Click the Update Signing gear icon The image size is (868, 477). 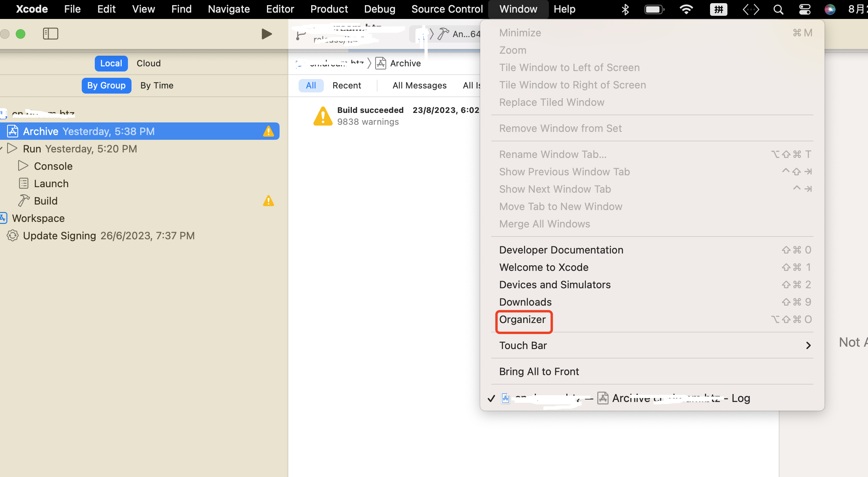coord(13,235)
